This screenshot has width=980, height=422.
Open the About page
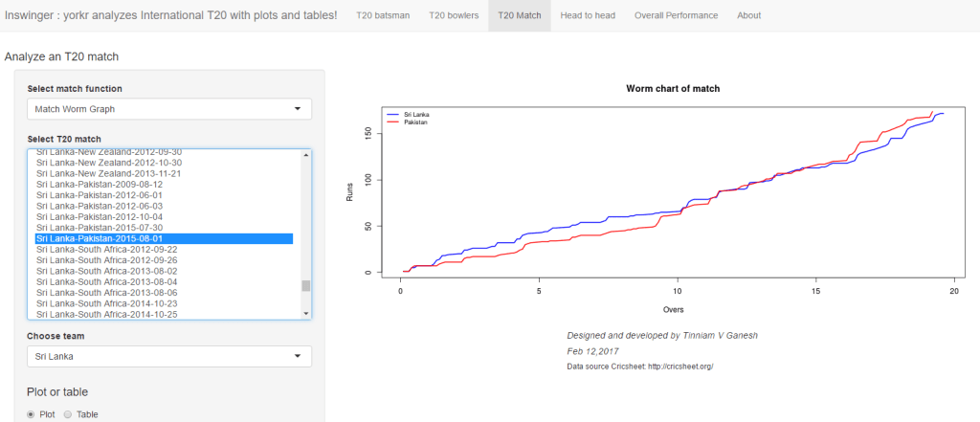[x=749, y=15]
